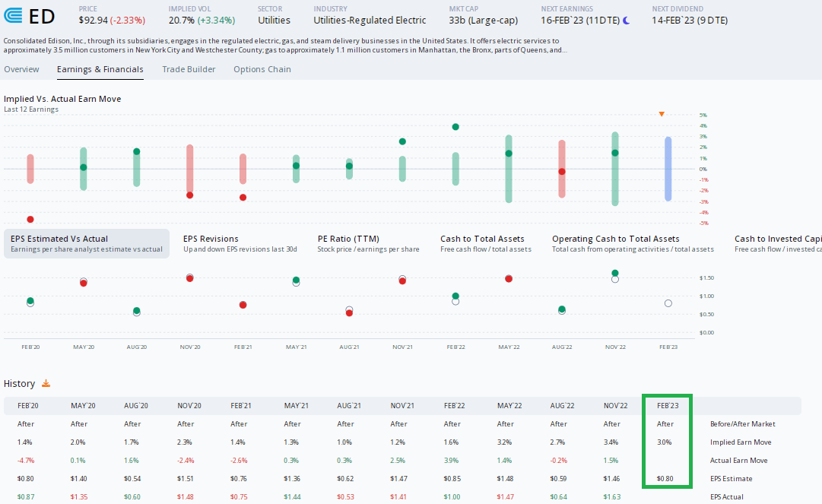Click the $1.51 EPS estimate for NOV'20
The image size is (822, 504).
pos(185,479)
